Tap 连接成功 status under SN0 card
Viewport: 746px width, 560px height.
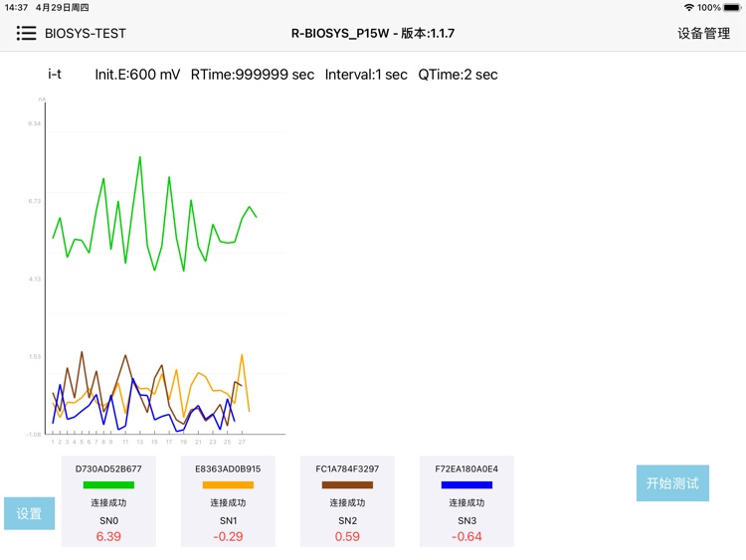(x=108, y=503)
